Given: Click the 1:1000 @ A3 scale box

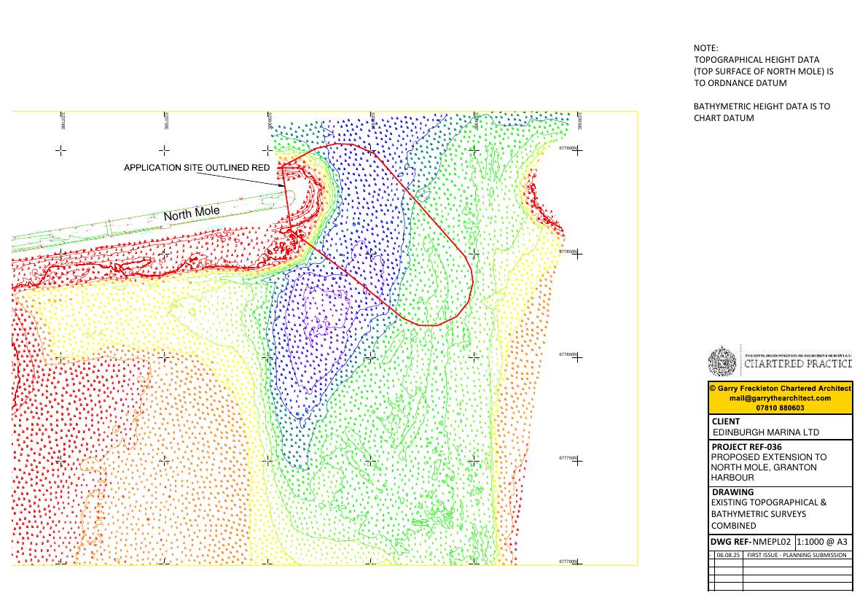Looking at the screenshot, I should (822, 542).
